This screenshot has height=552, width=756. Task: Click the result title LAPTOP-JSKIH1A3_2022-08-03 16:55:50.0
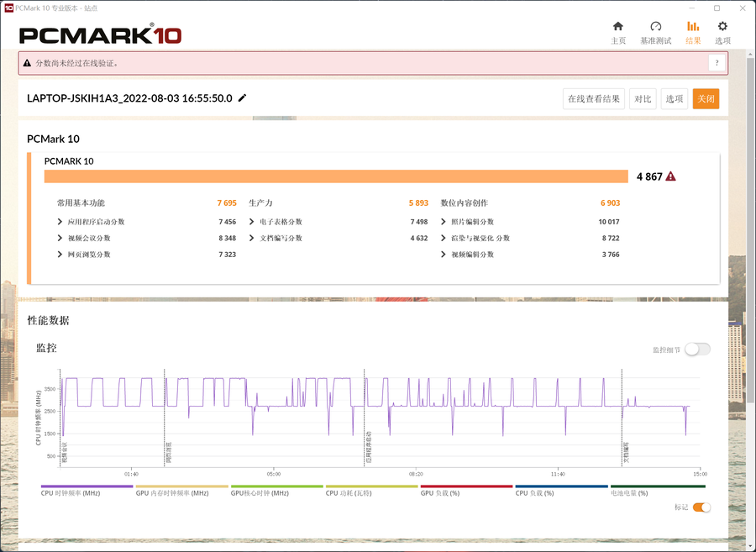(129, 98)
